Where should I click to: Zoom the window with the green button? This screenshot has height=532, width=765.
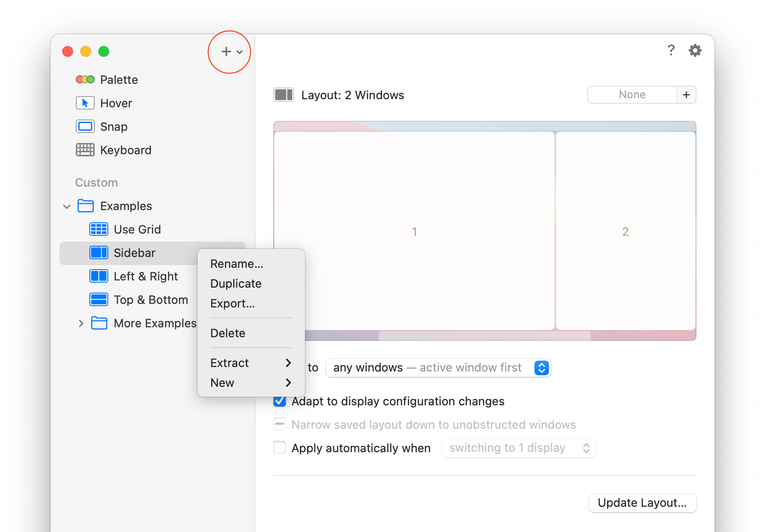pyautogui.click(x=104, y=51)
